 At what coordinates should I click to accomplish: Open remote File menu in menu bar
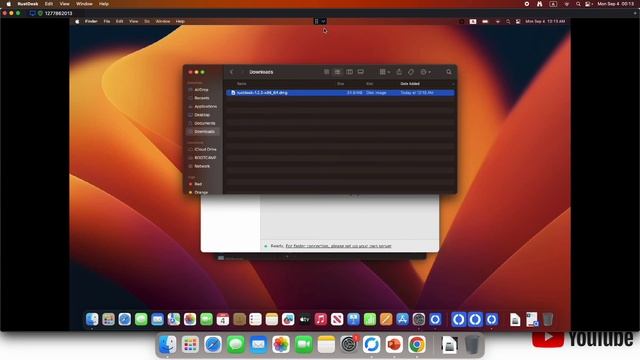click(107, 21)
